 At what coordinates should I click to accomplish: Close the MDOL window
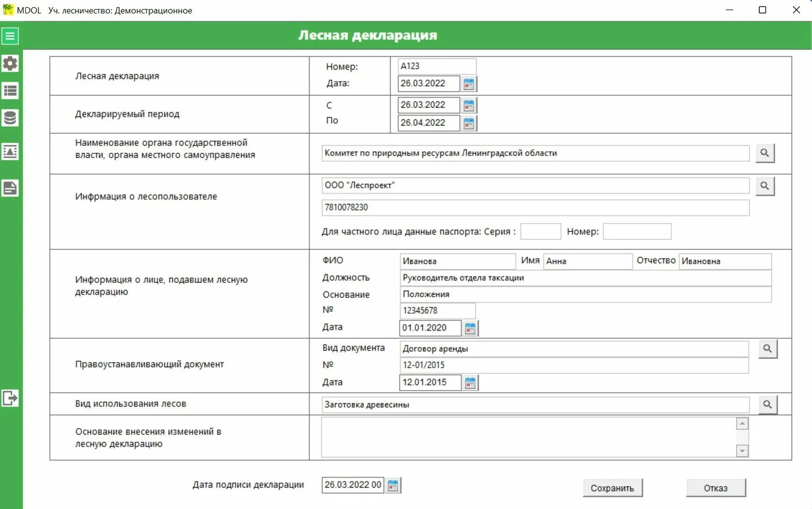click(796, 10)
